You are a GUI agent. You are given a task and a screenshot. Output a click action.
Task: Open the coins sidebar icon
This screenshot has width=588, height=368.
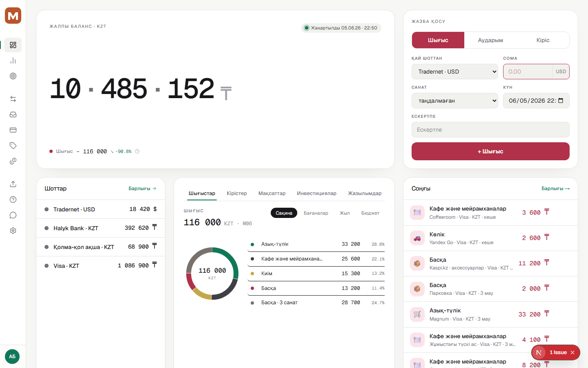[13, 161]
